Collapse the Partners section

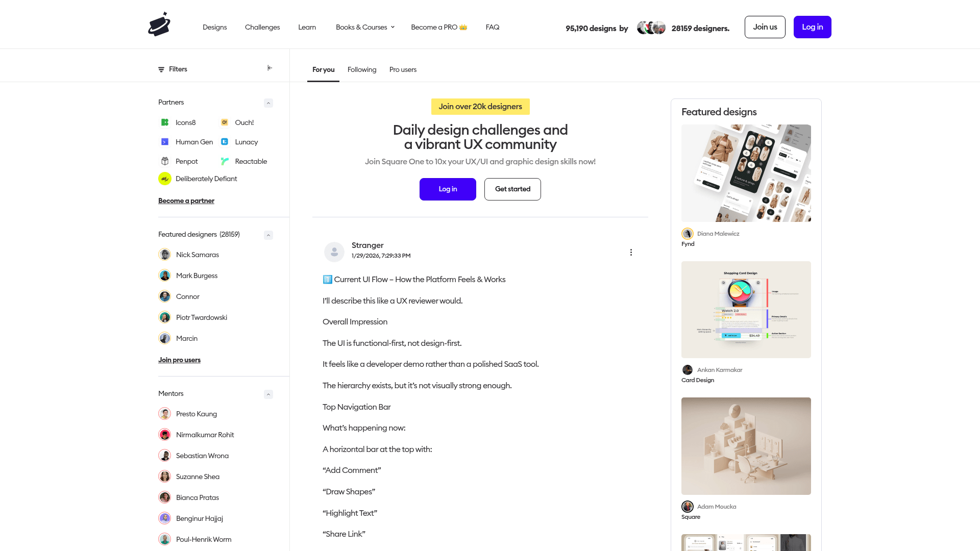(x=268, y=103)
